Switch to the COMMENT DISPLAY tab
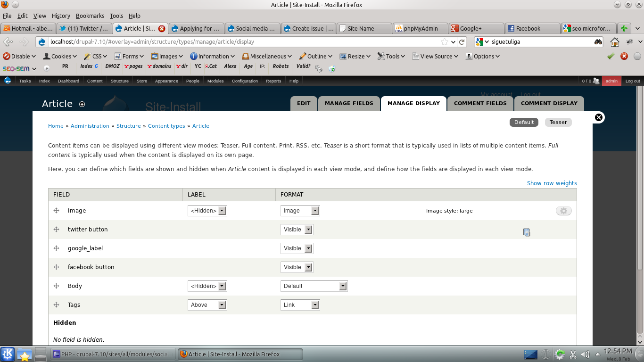The width and height of the screenshot is (644, 362). 549,103
